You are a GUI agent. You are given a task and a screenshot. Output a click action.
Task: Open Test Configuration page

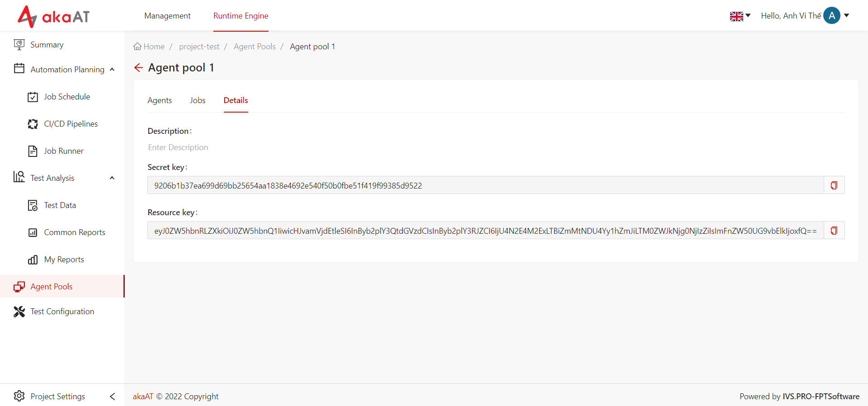click(x=62, y=312)
